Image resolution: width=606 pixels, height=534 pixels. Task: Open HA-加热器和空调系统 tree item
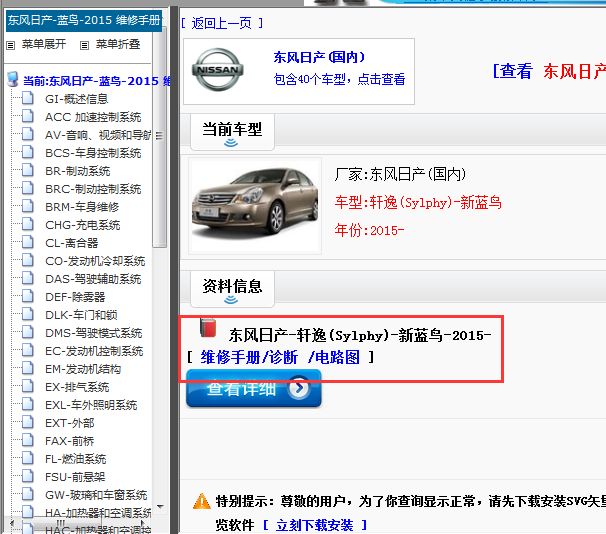(98, 513)
